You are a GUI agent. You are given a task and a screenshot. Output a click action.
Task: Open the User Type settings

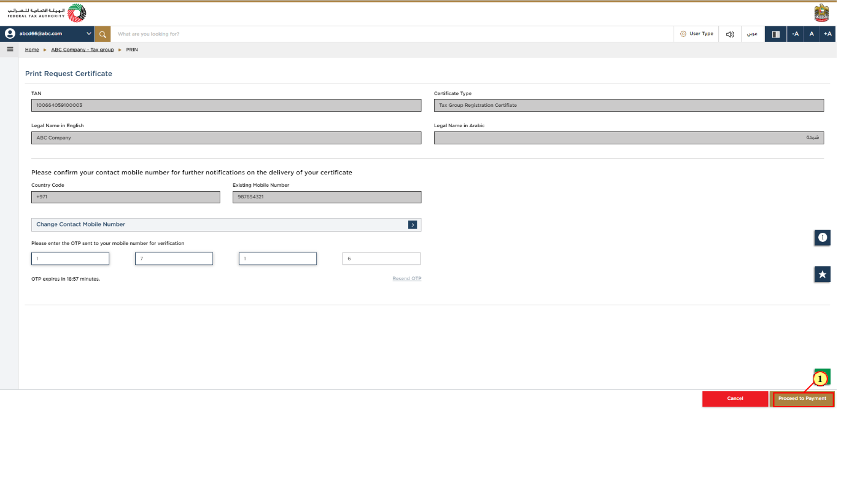point(697,34)
